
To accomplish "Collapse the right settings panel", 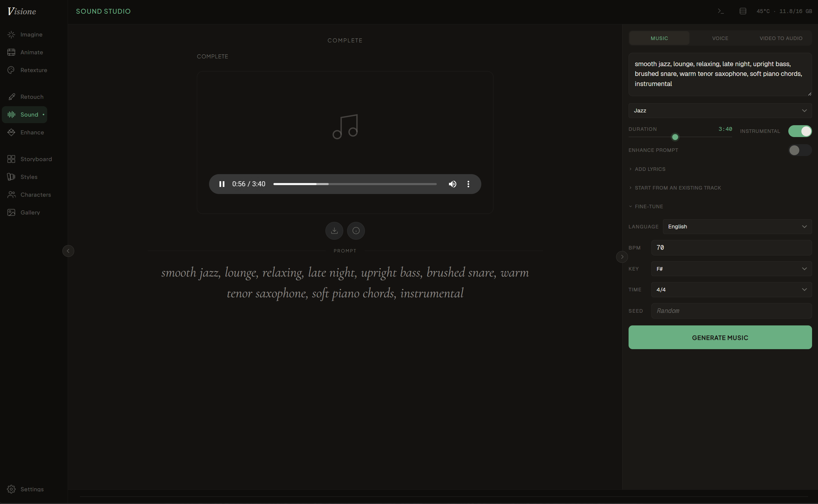I will [622, 257].
